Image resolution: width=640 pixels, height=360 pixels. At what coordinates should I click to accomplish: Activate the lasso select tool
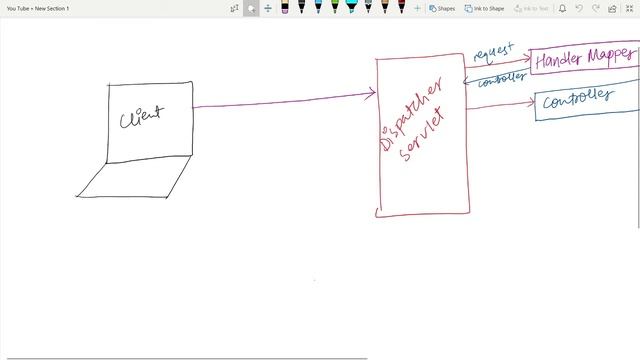click(x=251, y=8)
